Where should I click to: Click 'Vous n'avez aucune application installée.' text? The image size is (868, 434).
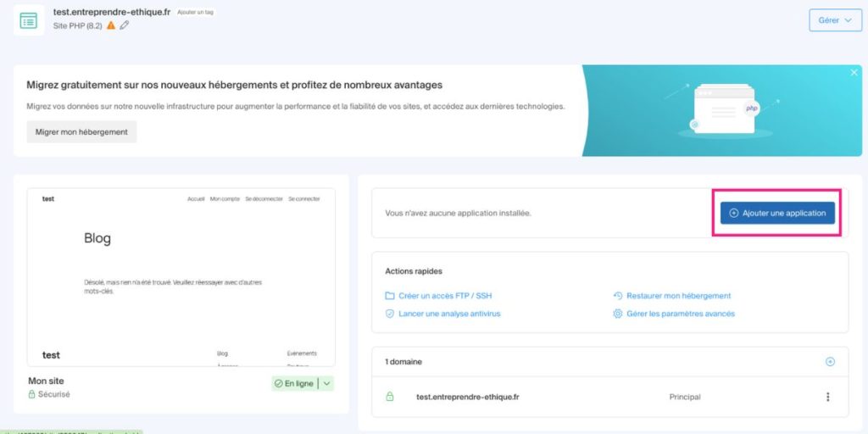458,213
